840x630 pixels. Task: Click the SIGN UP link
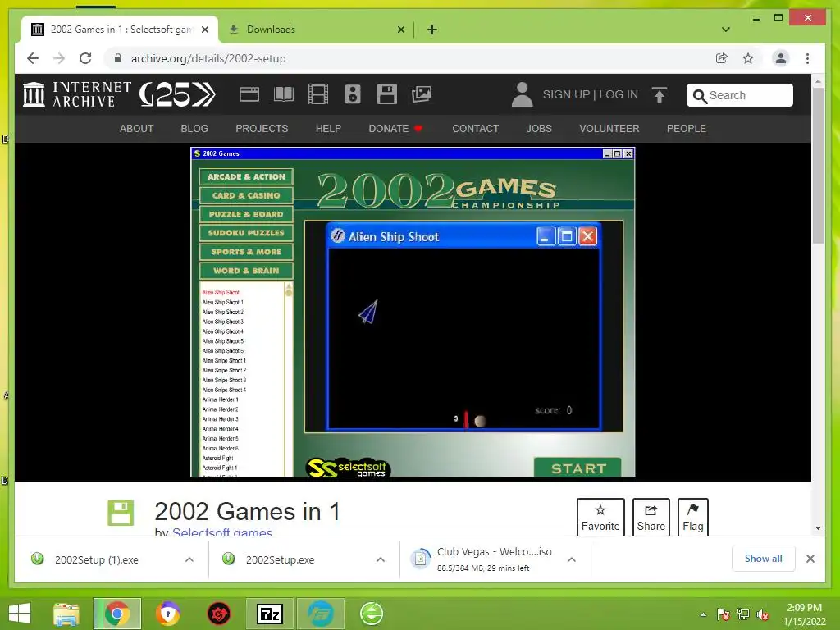(566, 95)
